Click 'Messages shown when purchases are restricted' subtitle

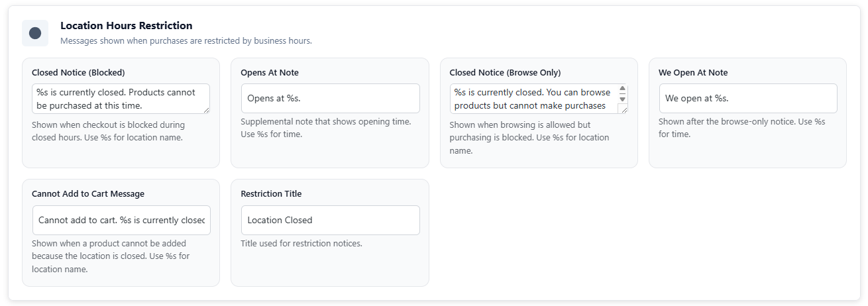[x=186, y=41]
